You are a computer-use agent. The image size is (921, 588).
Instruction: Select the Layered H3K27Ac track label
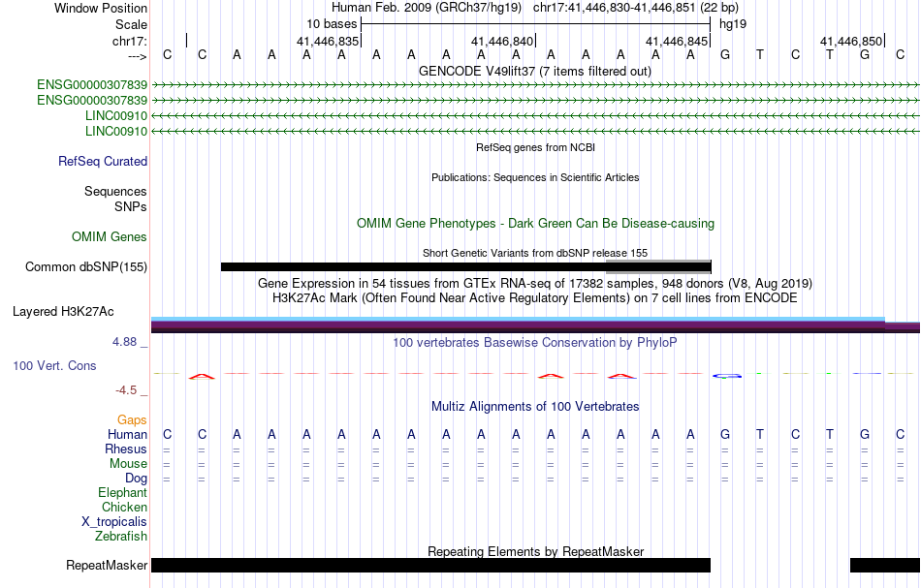[x=63, y=312]
